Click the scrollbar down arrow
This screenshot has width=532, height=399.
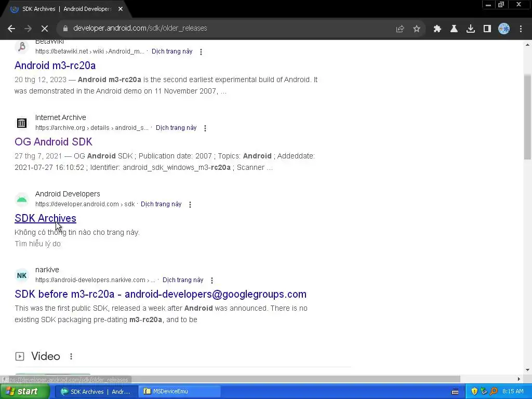[x=527, y=370]
